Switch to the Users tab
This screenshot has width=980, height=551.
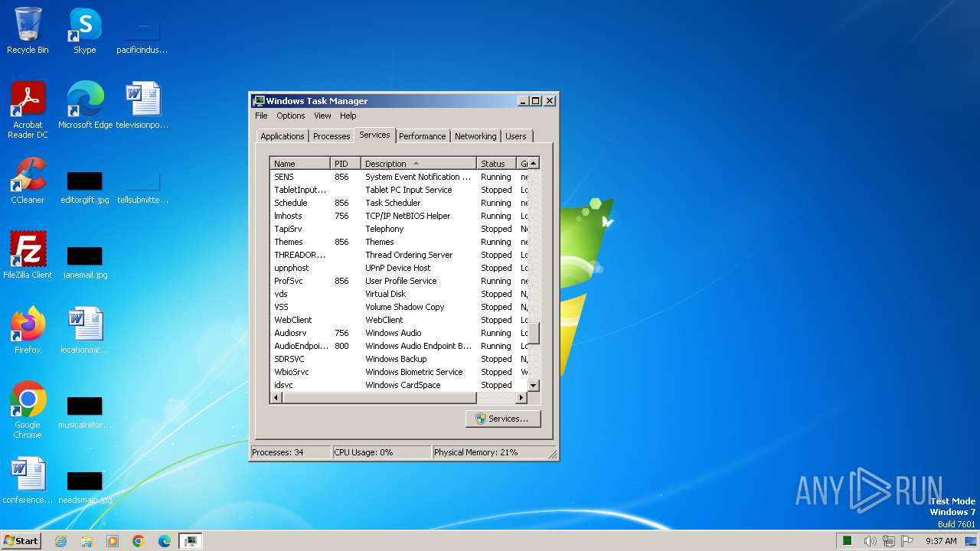click(x=516, y=136)
